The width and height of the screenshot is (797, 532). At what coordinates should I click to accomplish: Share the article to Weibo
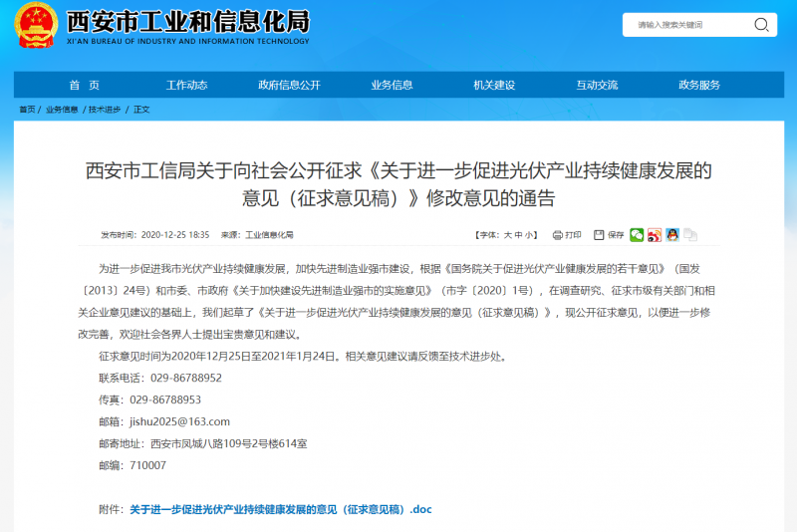[x=655, y=235]
